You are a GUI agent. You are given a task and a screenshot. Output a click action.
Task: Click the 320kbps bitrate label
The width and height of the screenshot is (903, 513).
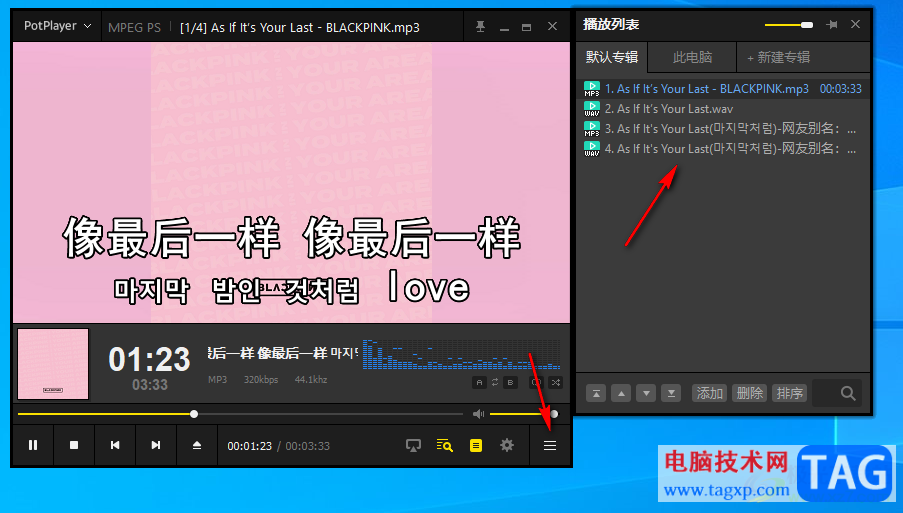point(261,380)
